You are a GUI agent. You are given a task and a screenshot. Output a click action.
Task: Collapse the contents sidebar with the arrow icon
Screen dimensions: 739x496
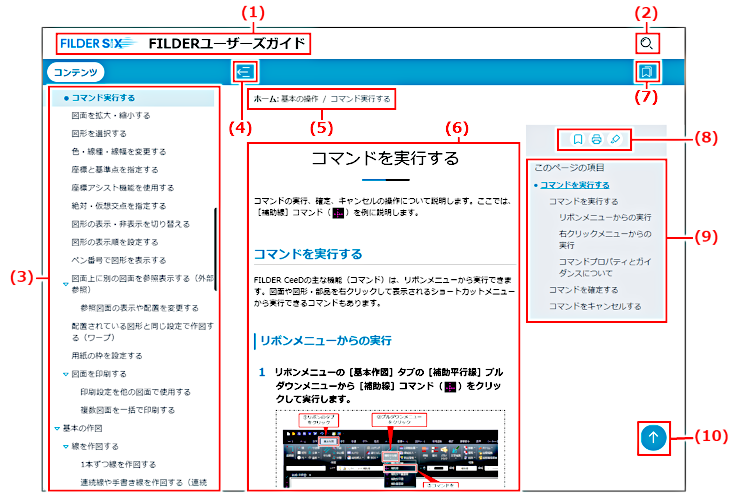(x=245, y=71)
